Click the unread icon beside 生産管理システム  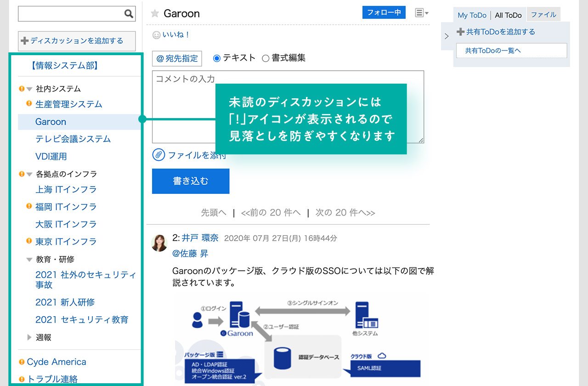29,104
